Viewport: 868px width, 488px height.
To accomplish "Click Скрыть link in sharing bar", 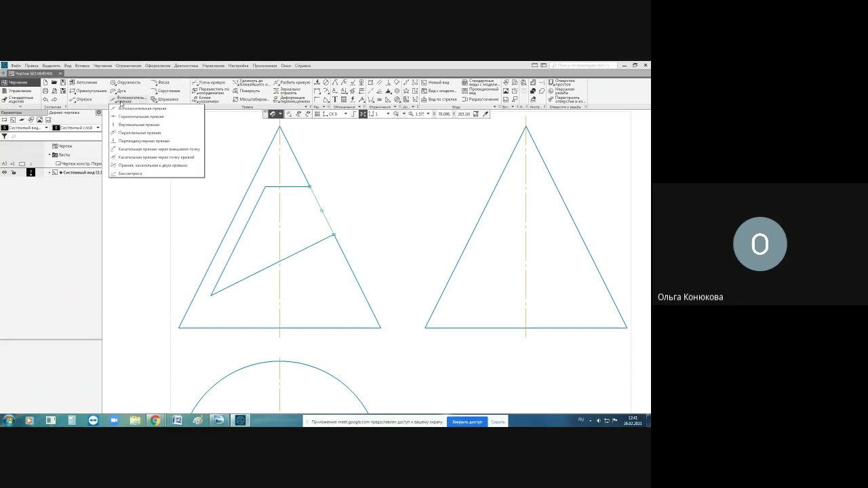I will point(498,422).
